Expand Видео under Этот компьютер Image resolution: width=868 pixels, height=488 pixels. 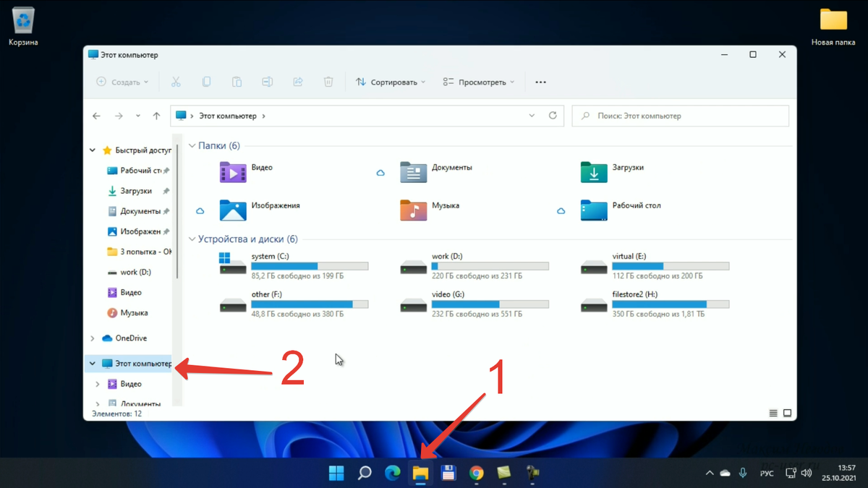tap(98, 384)
